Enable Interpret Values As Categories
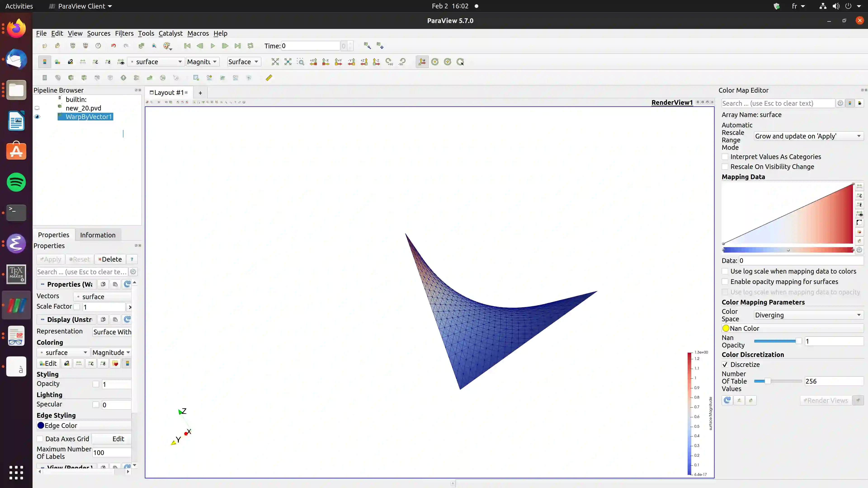This screenshot has height=488, width=868. 725,157
